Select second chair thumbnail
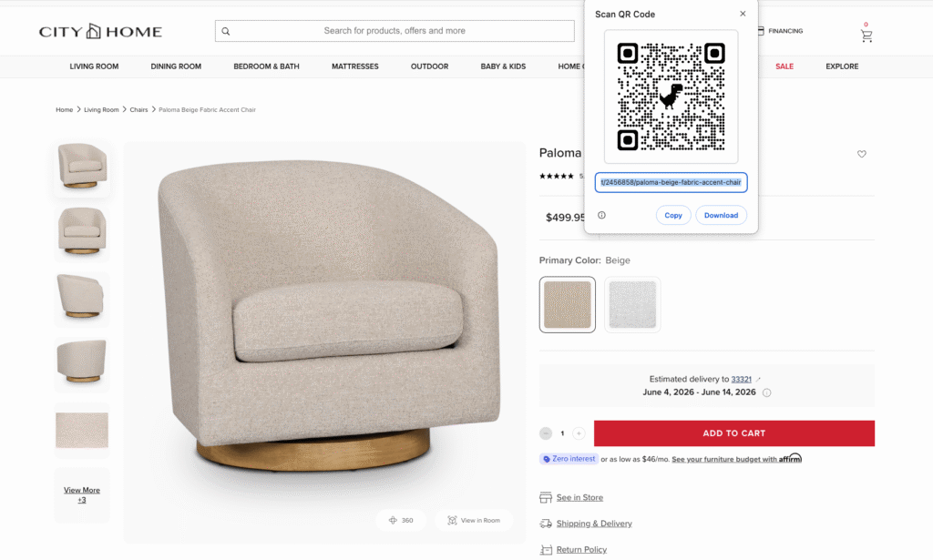Viewport: 933px width, 560px height. point(82,233)
